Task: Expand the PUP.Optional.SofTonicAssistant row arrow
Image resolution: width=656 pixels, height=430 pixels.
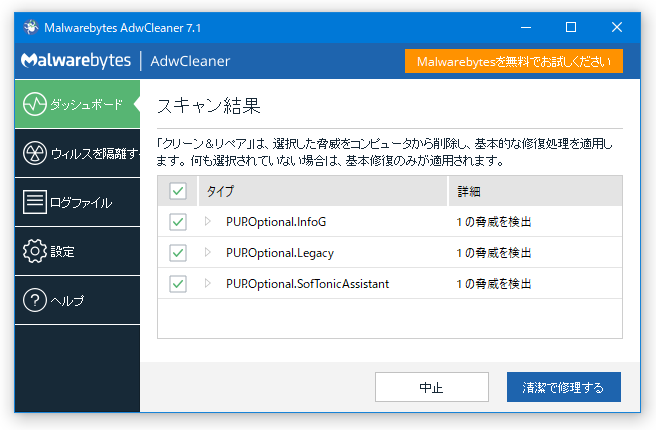Action: 208,283
